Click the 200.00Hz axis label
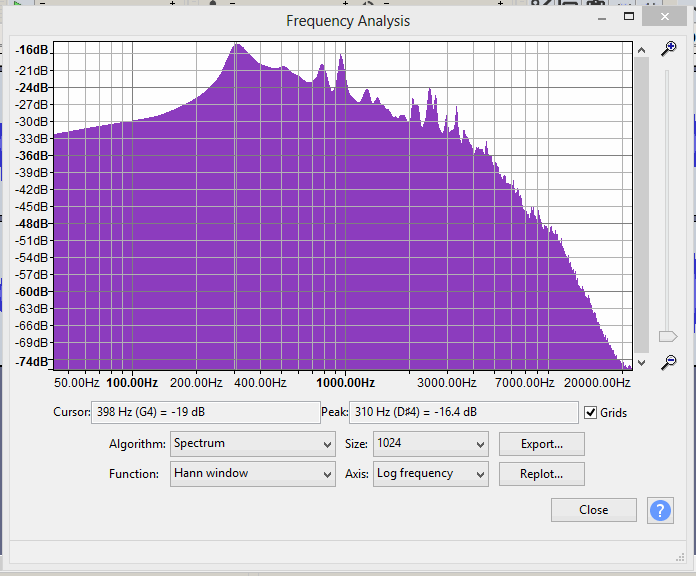This screenshot has height=576, width=696. 196,383
